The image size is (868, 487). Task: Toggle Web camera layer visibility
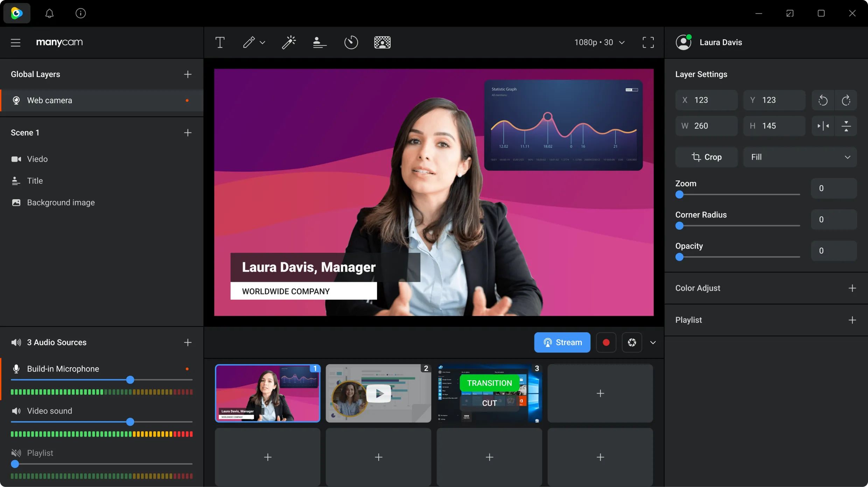coord(187,100)
